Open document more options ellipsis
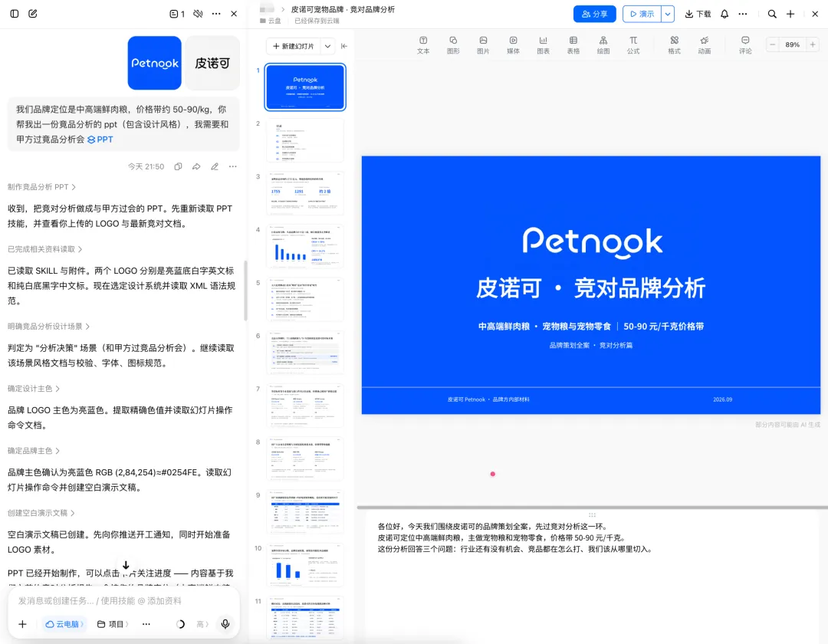Screen dimensions: 828x644 point(743,15)
